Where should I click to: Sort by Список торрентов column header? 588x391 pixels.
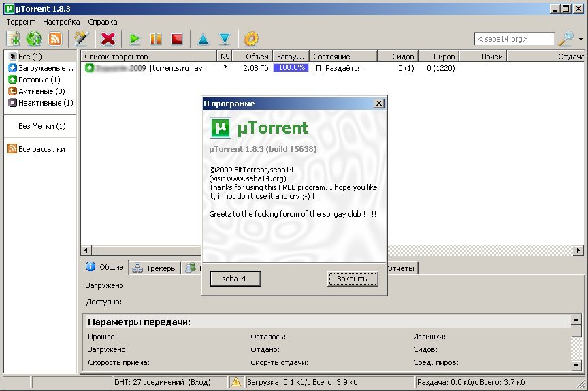tap(149, 57)
